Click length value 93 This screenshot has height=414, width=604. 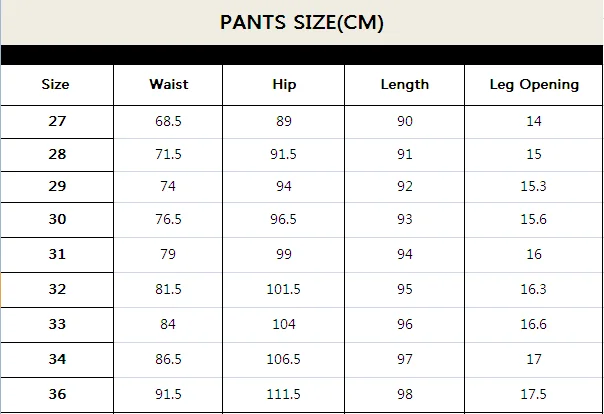point(405,219)
